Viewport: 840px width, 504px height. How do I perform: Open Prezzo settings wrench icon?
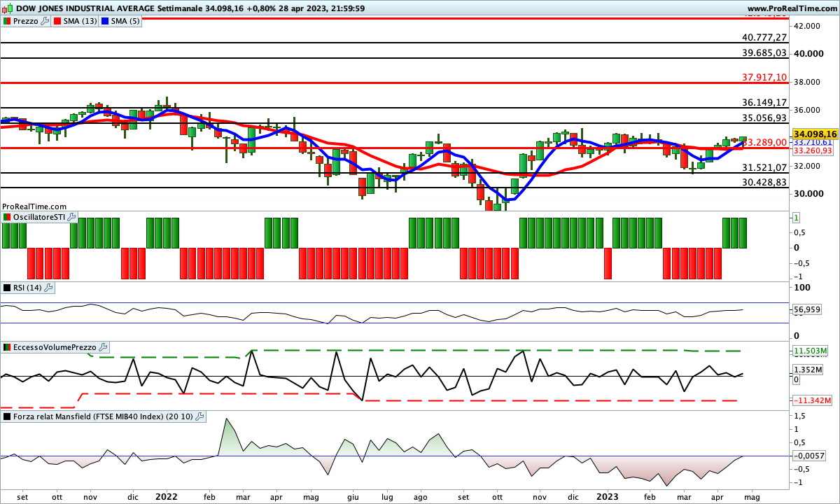pos(45,21)
